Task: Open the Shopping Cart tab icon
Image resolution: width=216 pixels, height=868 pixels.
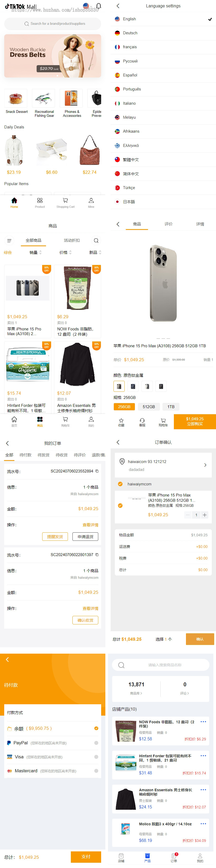Action: pos(65,200)
